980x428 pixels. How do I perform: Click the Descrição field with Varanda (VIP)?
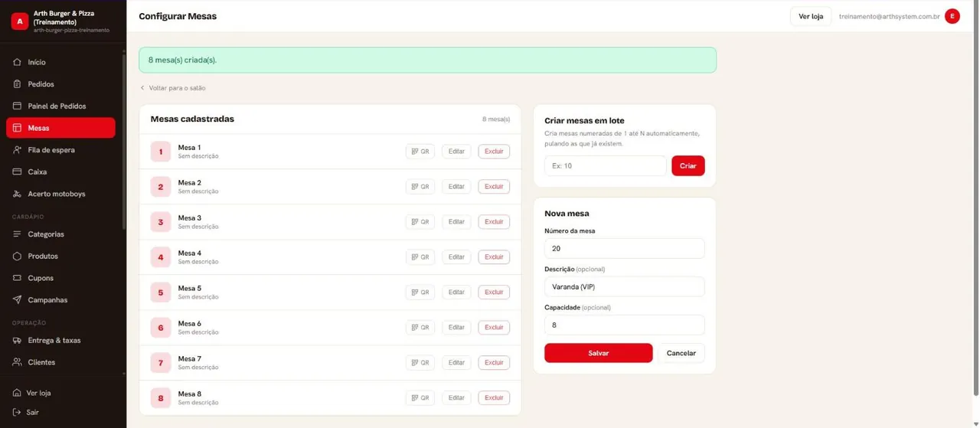click(x=625, y=287)
